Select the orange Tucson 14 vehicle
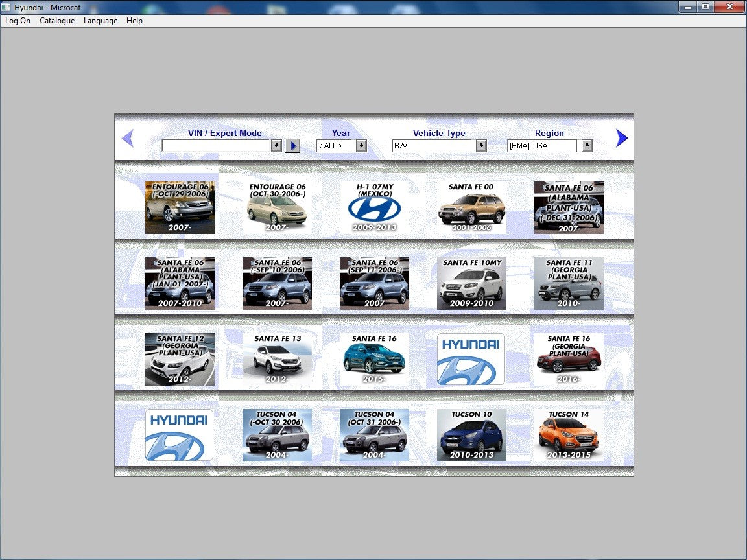Screen dimensions: 747x560 pos(569,435)
